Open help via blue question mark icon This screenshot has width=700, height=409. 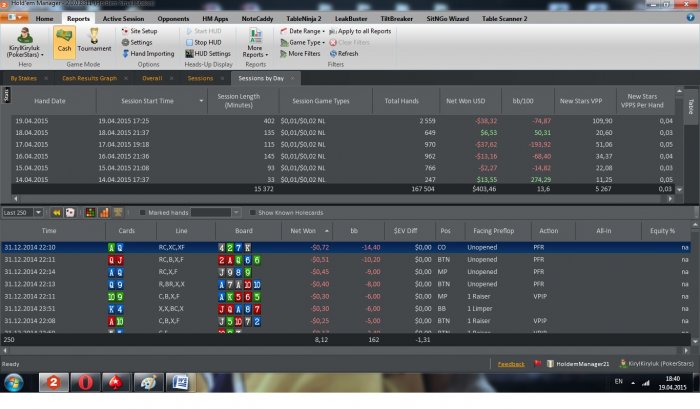point(690,17)
